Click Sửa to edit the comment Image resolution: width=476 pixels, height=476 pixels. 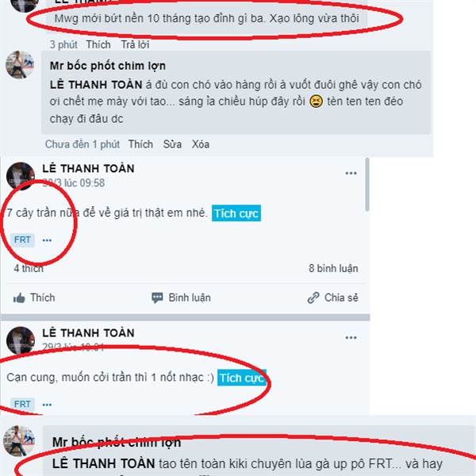point(172,144)
